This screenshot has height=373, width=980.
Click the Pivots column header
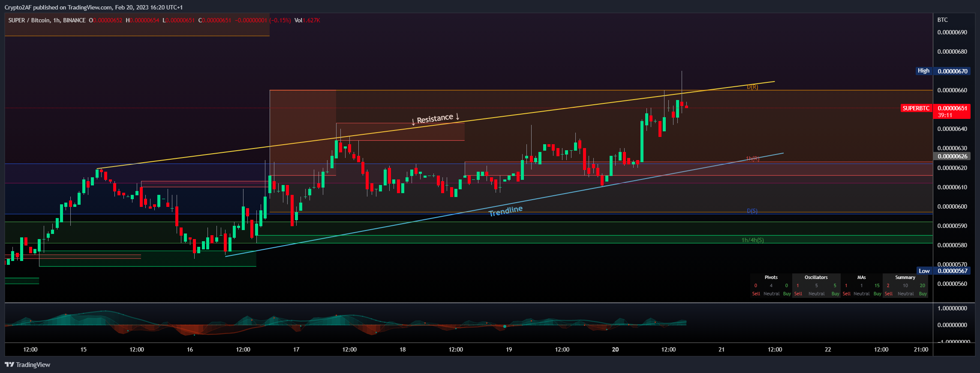(771, 277)
